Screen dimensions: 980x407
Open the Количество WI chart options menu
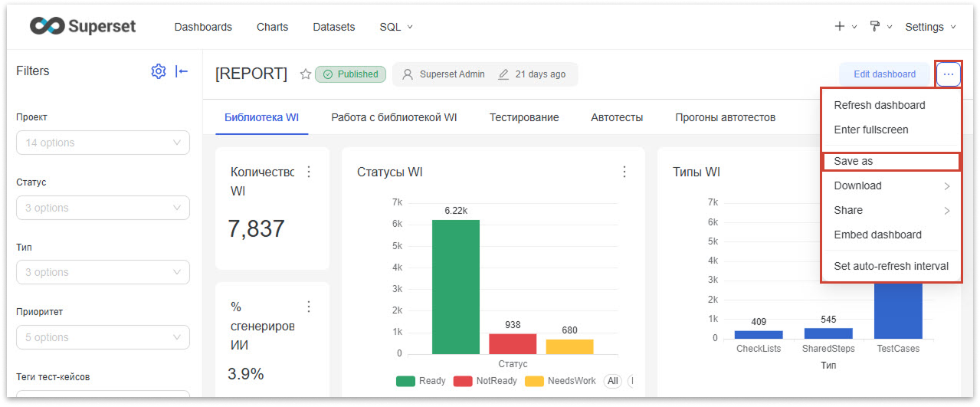[x=309, y=172]
